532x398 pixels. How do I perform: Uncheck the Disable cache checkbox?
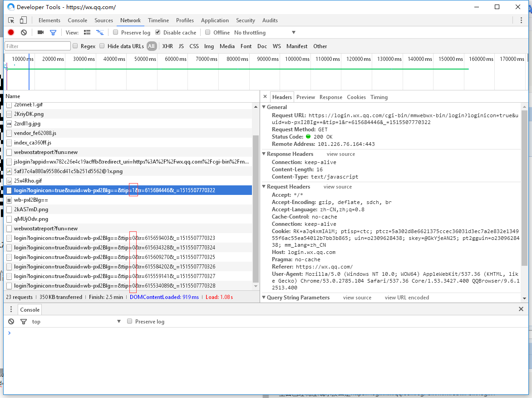(x=158, y=32)
